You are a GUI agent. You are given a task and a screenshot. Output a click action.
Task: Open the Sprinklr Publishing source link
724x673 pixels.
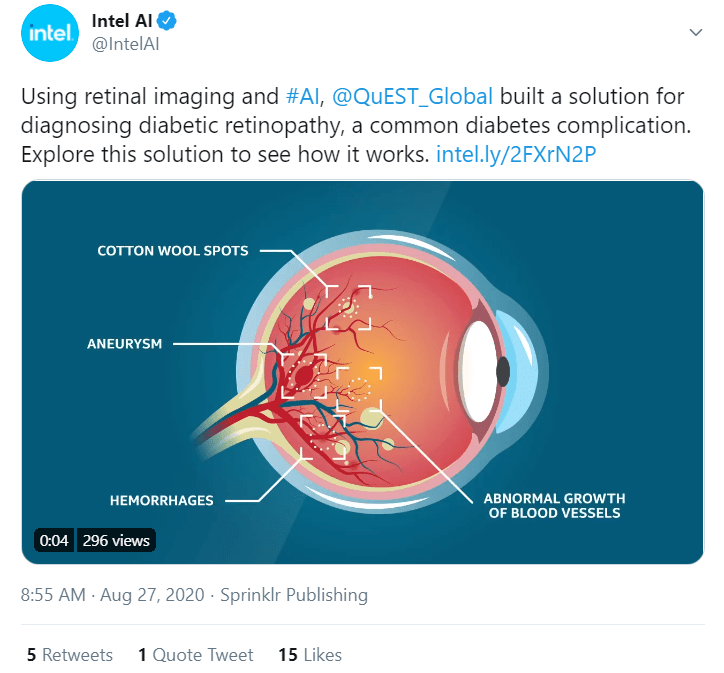tap(293, 595)
